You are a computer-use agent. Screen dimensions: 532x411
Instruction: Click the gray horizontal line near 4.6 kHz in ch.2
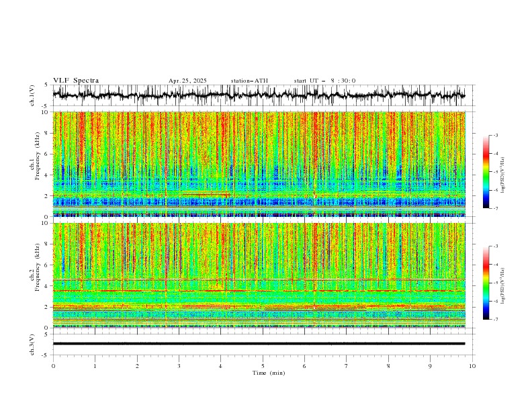(259, 279)
